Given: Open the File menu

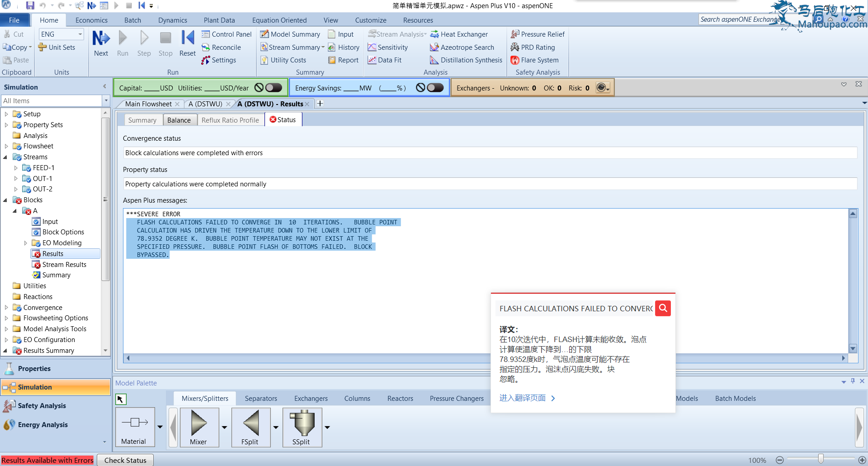Looking at the screenshot, I should click(x=14, y=20).
